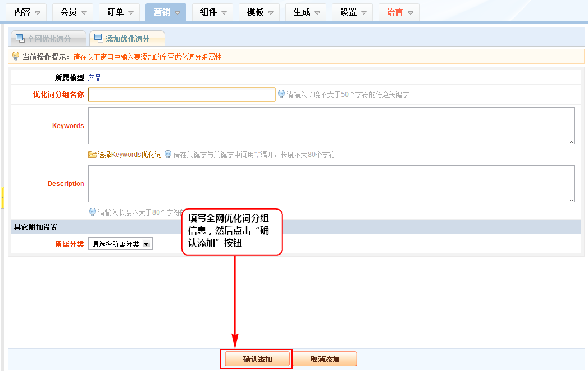Select the 添加优化词分 tab
The image size is (588, 372).
(127, 39)
